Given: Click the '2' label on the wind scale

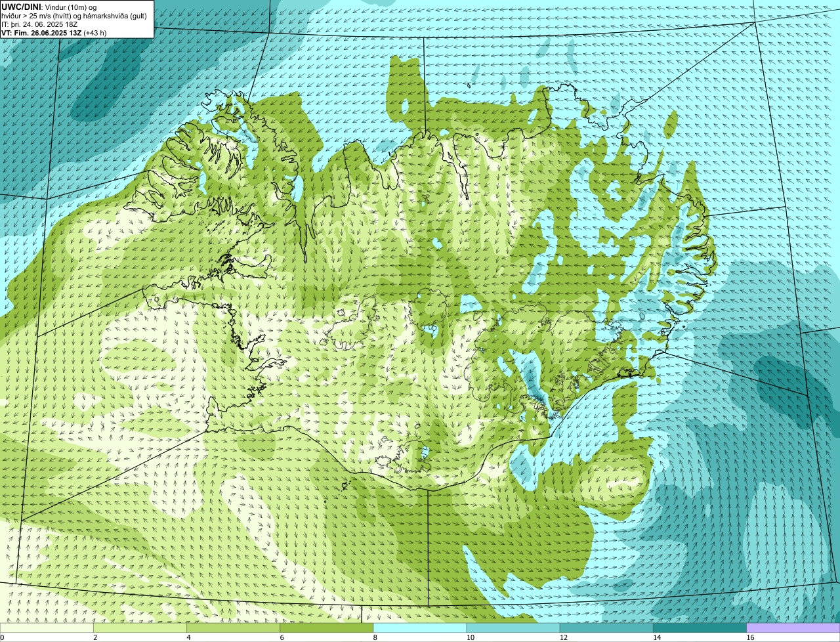Looking at the screenshot, I should 95,637.
